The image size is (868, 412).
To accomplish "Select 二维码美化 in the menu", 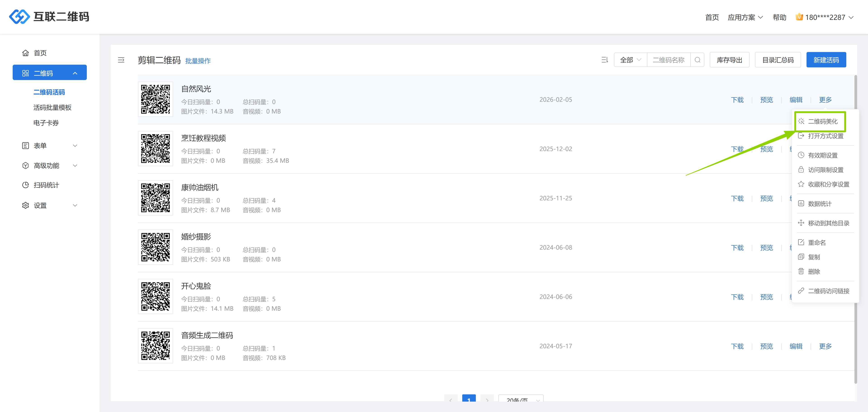I will (822, 121).
